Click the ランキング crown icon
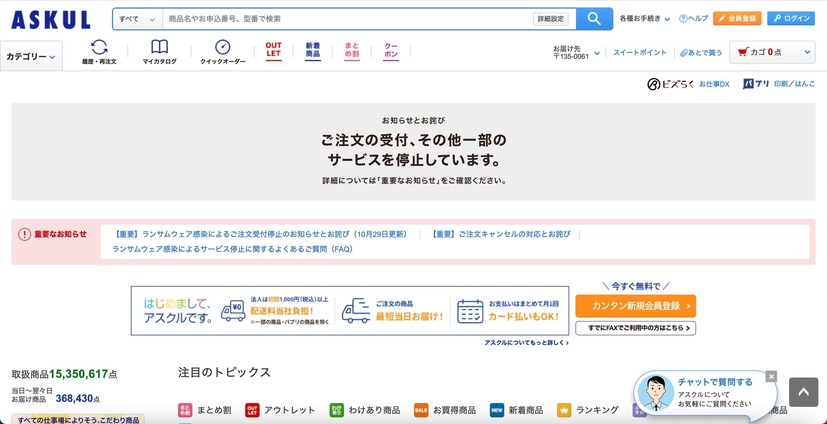 564,410
